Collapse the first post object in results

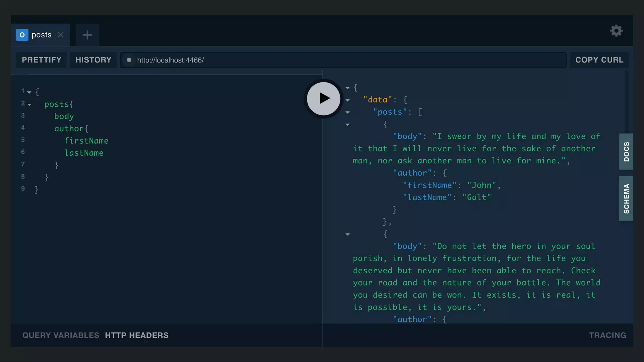tap(347, 125)
